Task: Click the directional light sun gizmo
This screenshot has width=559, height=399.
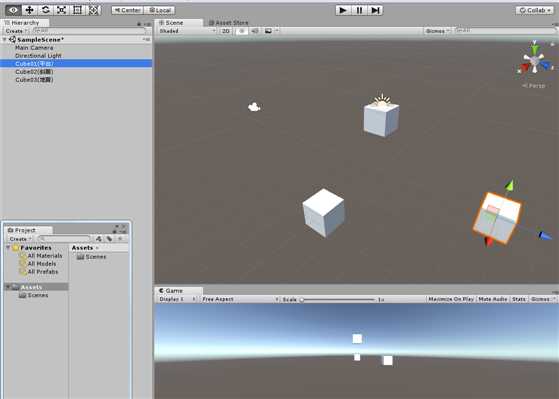Action: pos(383,101)
